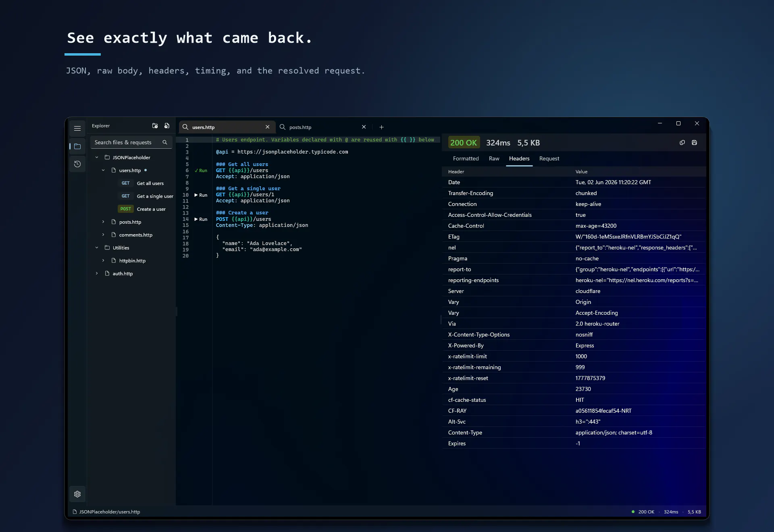Click the 324ms timing value in response header

pyautogui.click(x=498, y=143)
